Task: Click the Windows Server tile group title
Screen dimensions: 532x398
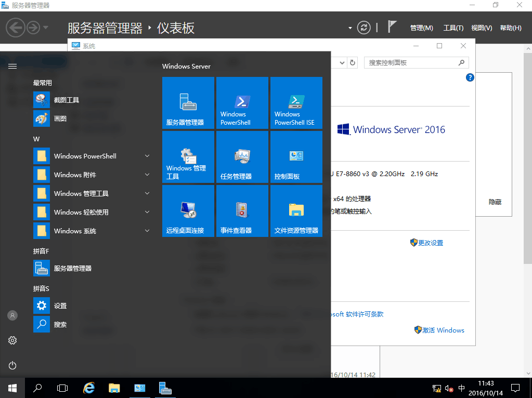Action: pos(186,67)
